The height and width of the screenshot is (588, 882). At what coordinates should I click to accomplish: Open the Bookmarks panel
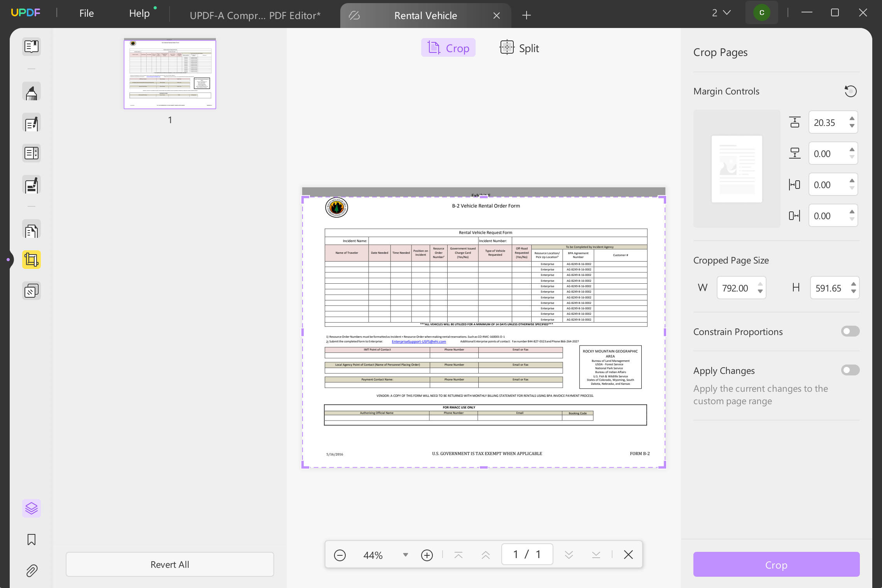click(x=31, y=539)
